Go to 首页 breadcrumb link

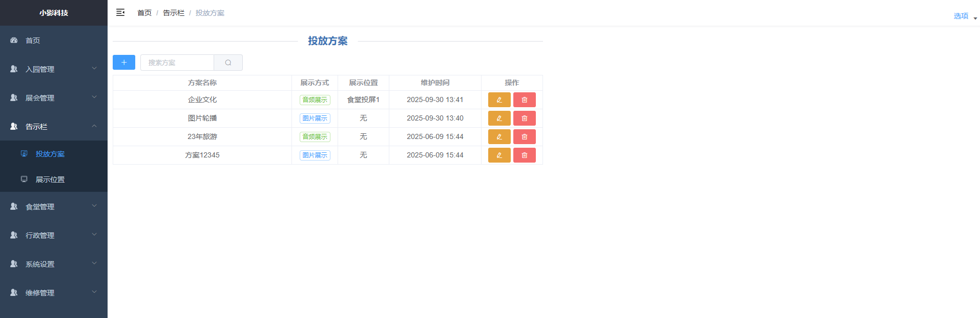click(144, 13)
